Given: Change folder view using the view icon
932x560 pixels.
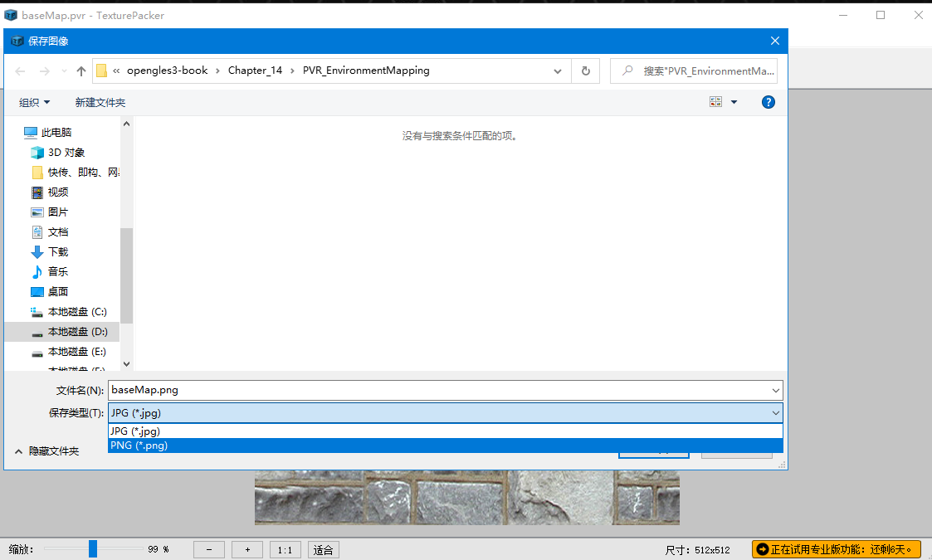Looking at the screenshot, I should [x=715, y=100].
